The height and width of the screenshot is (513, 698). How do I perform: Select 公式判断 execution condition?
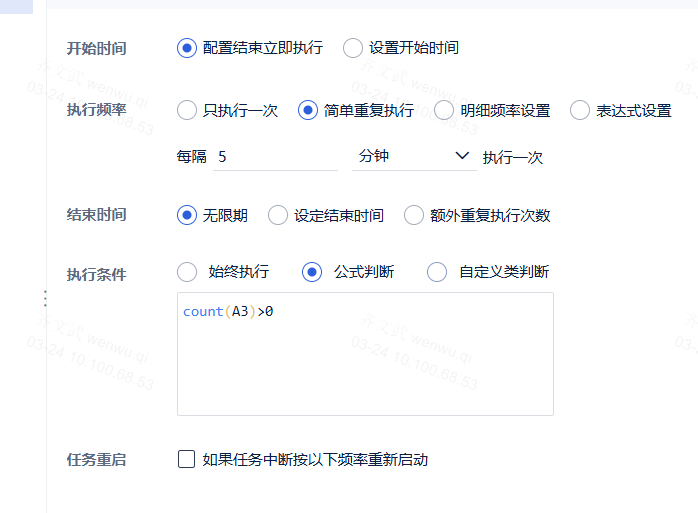312,272
